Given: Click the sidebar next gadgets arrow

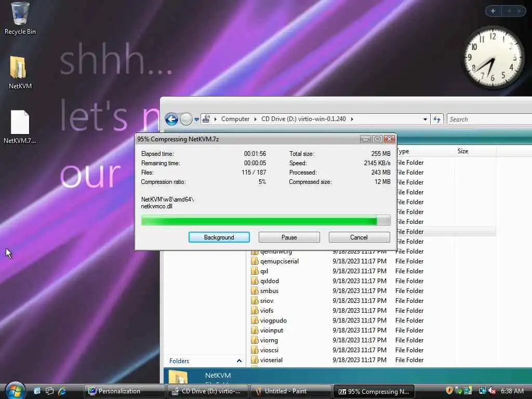Looking at the screenshot, I should pos(519,11).
